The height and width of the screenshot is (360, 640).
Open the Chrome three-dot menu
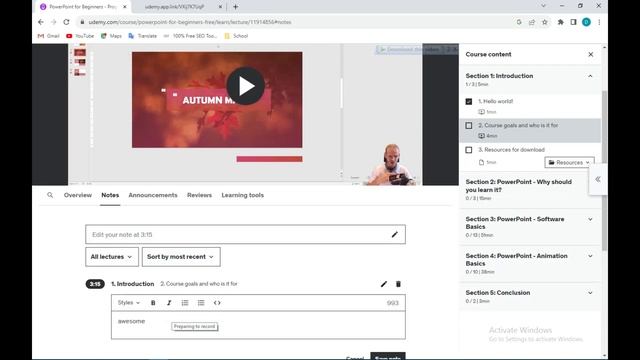pyautogui.click(x=599, y=22)
